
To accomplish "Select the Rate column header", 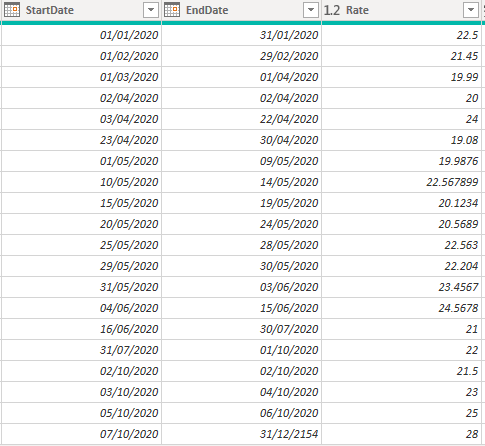I will click(402, 10).
